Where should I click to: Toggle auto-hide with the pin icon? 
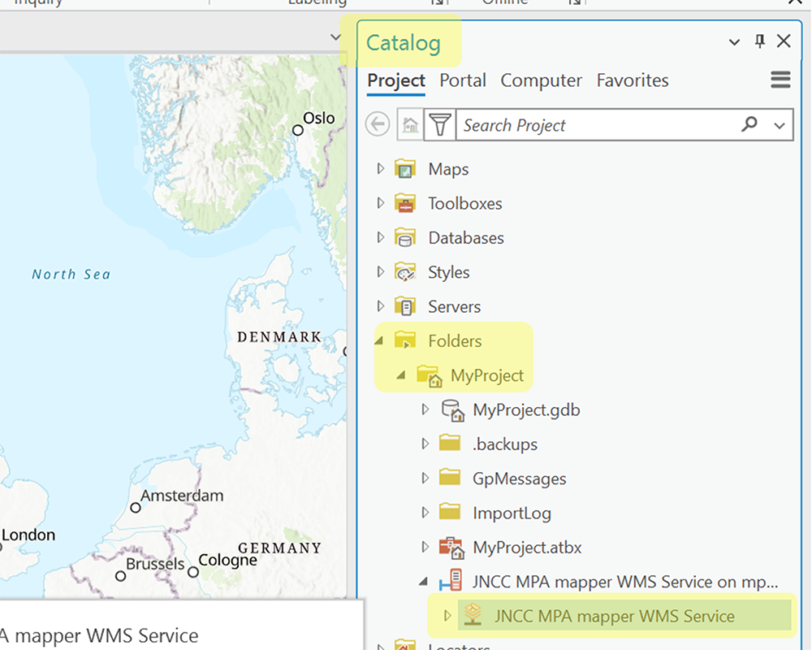(x=758, y=41)
